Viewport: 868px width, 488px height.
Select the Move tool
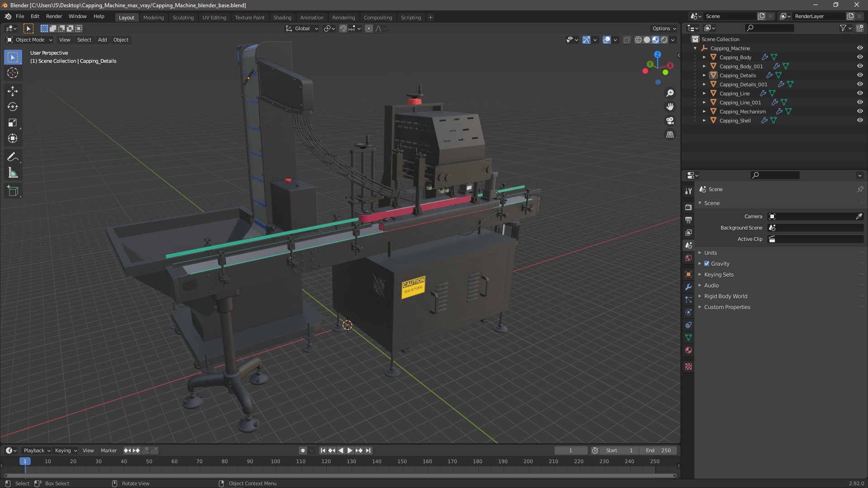(13, 91)
